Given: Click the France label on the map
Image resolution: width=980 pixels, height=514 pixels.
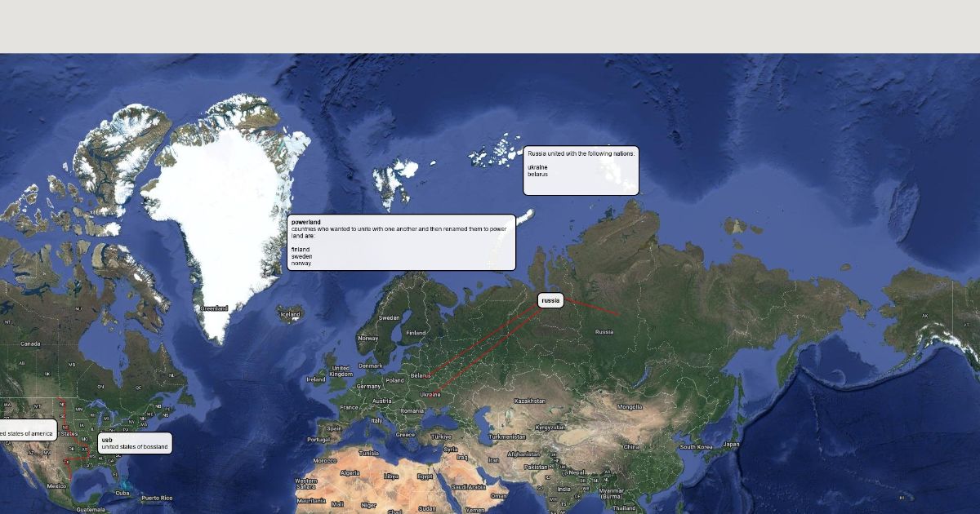Looking at the screenshot, I should pyautogui.click(x=349, y=407).
